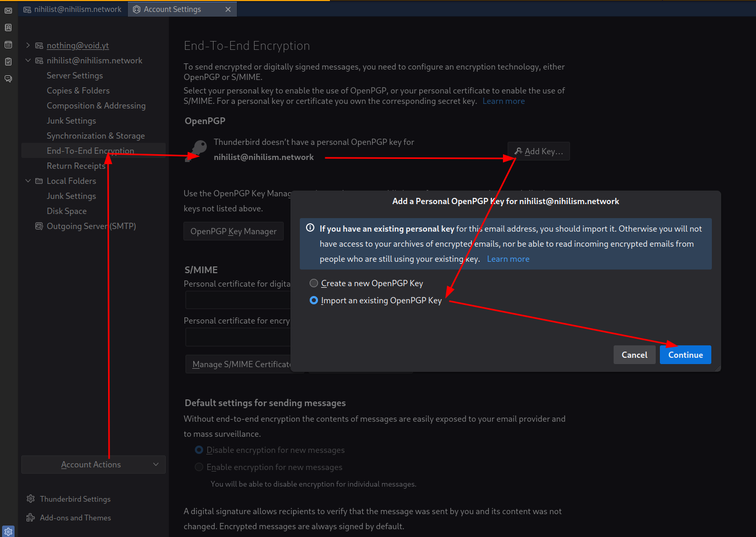Click the Add-ons and Themes puzzle icon
756x537 pixels.
pos(31,517)
